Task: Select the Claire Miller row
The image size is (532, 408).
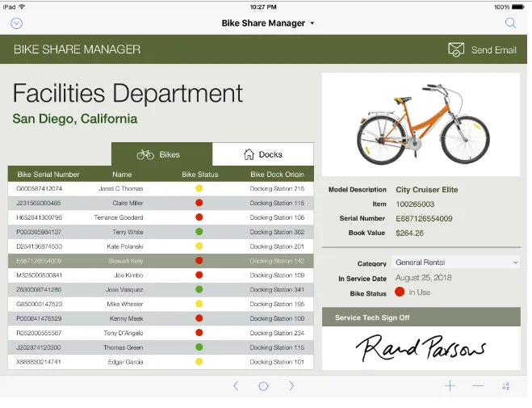Action: tap(161, 203)
